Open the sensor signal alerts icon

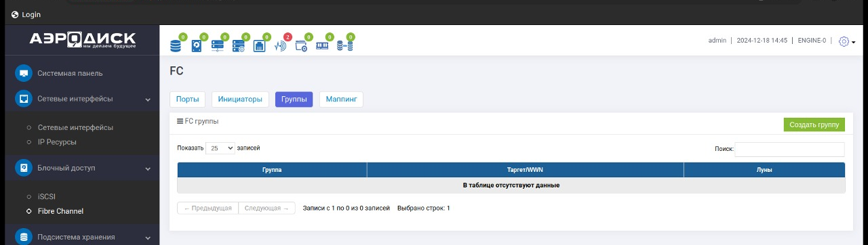(x=280, y=46)
